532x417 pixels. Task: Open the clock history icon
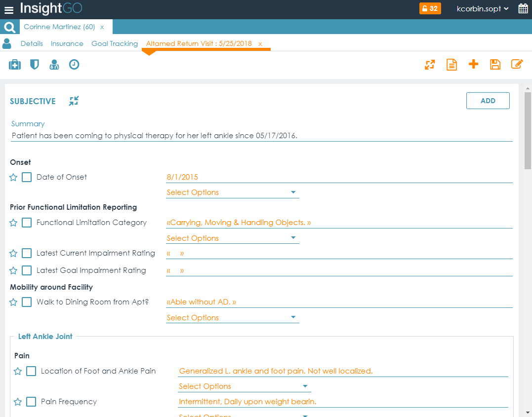[74, 65]
